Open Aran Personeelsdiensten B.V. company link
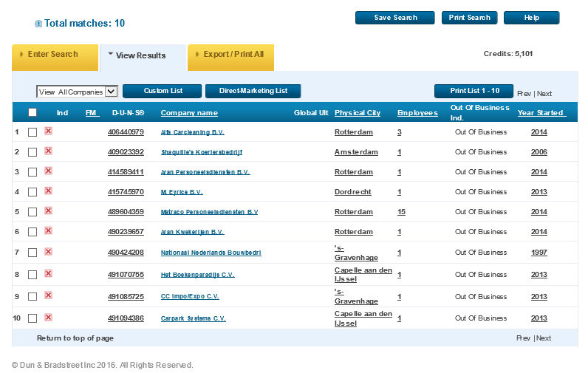588x373 pixels. click(x=205, y=172)
